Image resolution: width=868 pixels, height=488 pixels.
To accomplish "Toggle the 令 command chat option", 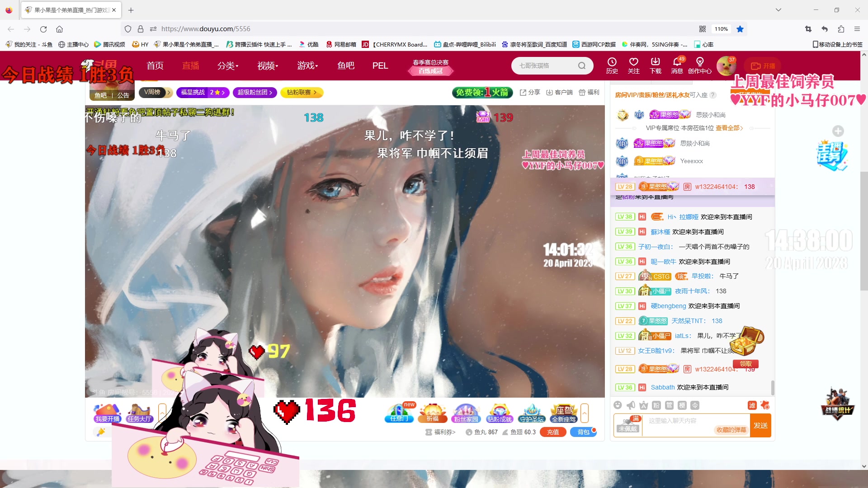I will 695,405.
